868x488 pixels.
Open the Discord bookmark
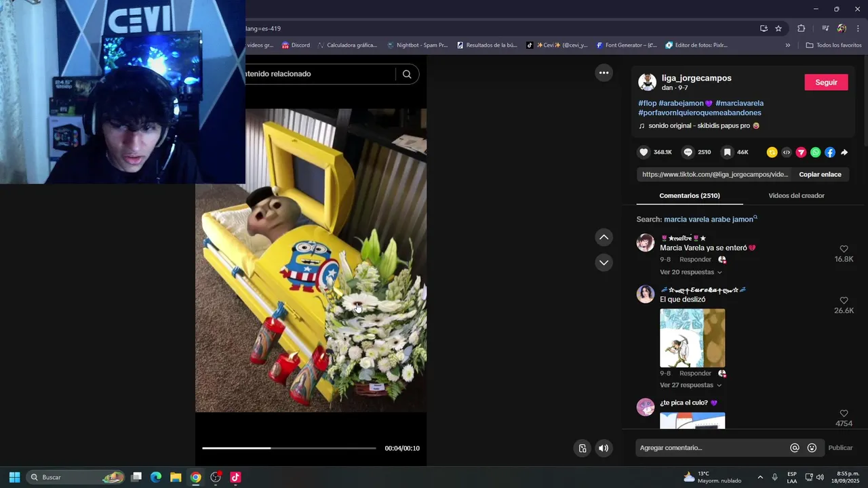click(x=296, y=45)
